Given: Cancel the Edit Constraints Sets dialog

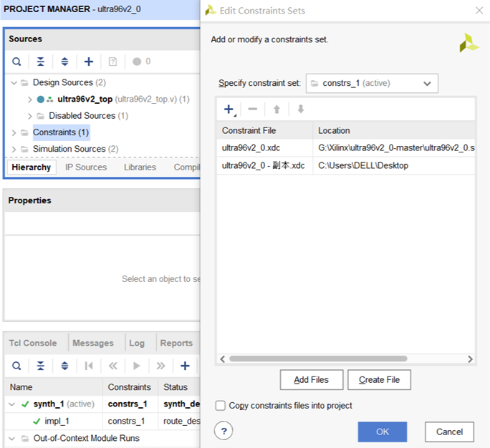Looking at the screenshot, I should click(x=449, y=432).
